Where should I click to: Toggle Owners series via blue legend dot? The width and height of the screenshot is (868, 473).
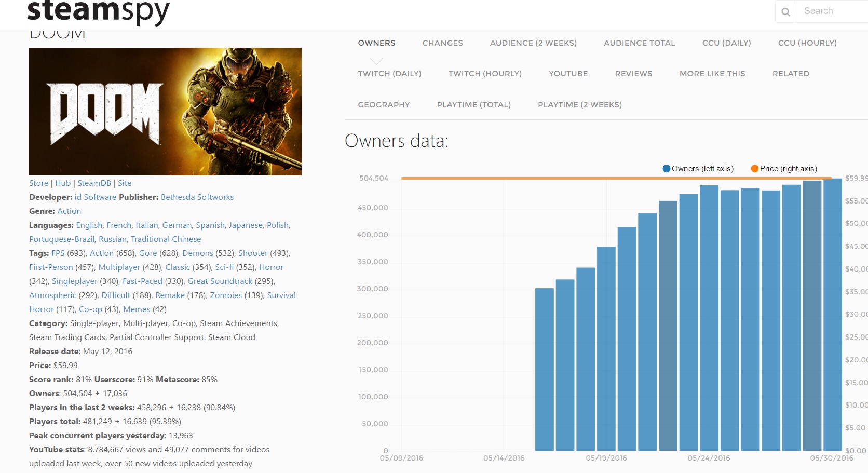tap(667, 169)
